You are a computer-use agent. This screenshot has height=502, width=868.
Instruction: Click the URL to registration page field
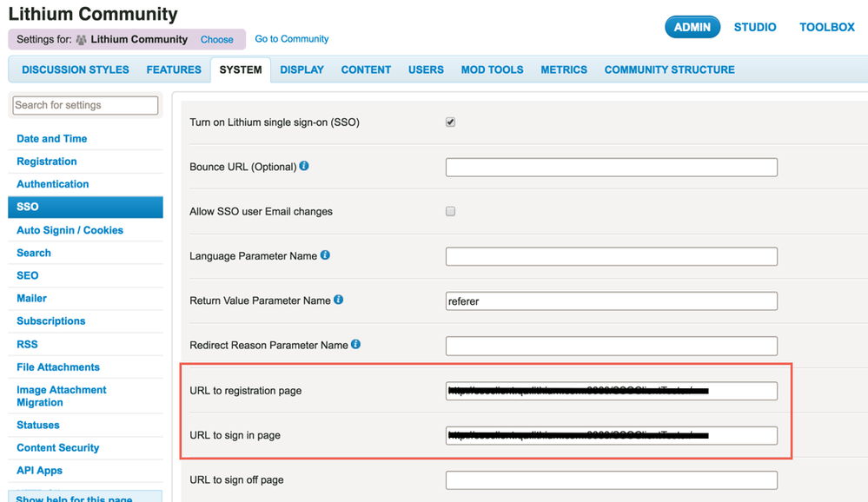coord(611,391)
